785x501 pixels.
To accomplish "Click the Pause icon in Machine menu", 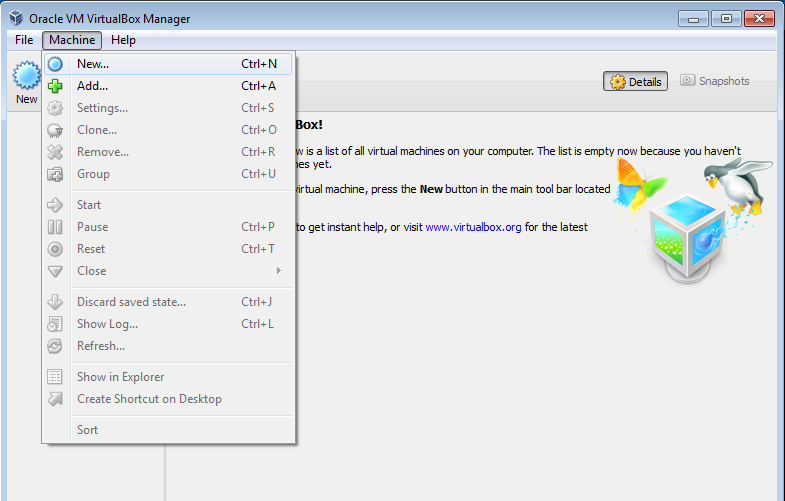I will (x=56, y=227).
